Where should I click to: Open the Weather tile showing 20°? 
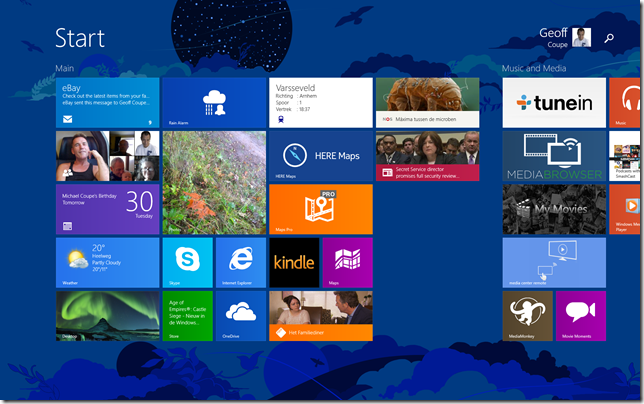107,262
